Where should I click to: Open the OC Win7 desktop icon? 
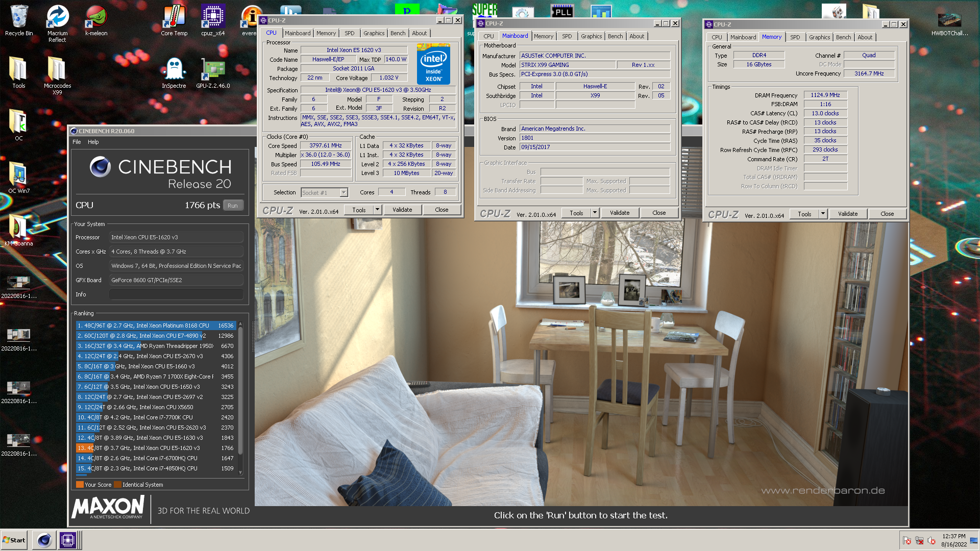[19, 178]
